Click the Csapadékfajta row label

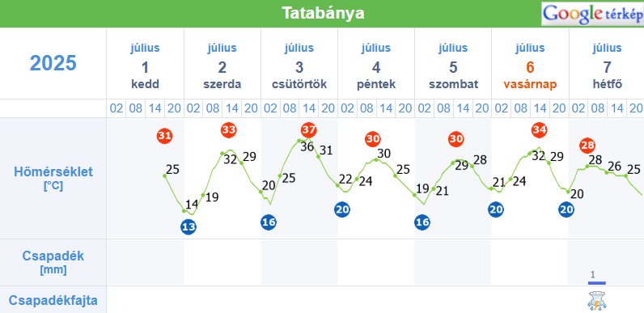53,300
